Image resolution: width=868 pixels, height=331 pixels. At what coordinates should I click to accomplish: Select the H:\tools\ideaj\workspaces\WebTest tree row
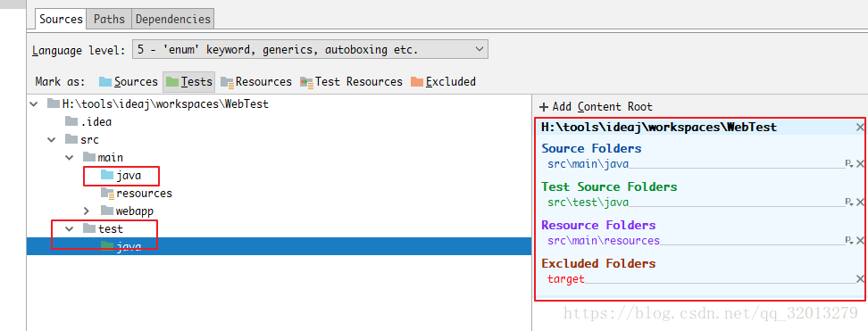point(279,103)
